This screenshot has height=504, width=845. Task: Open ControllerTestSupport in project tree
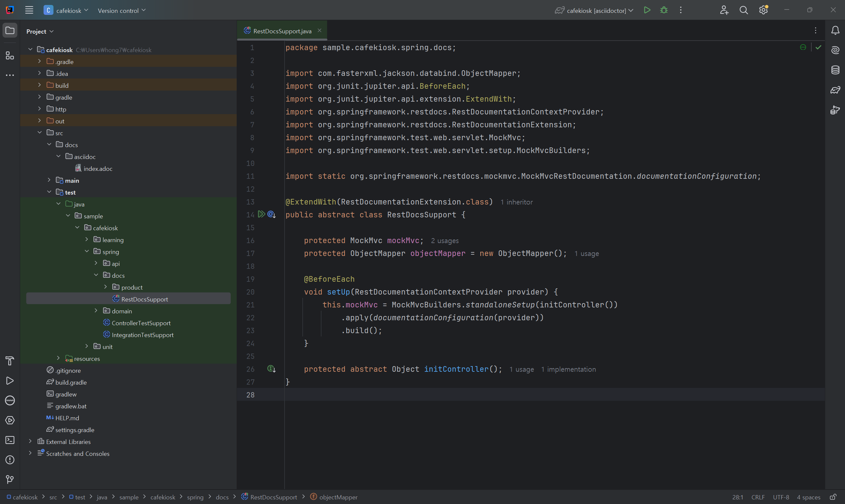[141, 323]
